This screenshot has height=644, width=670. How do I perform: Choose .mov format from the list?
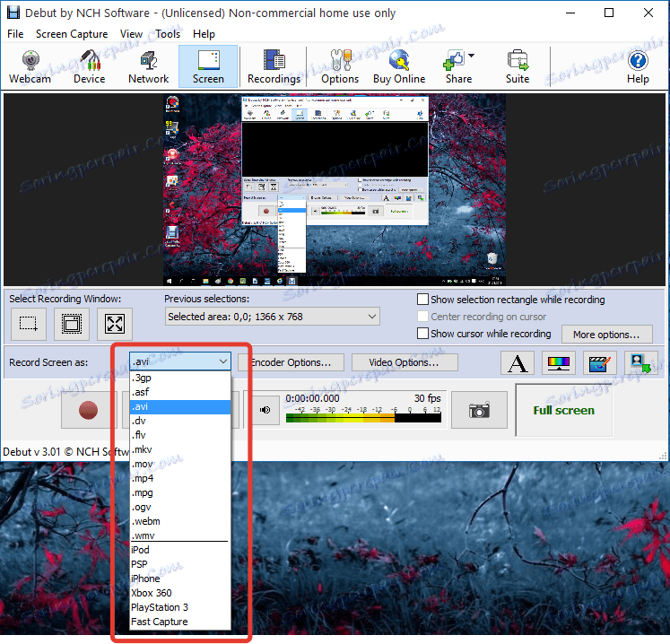pyautogui.click(x=180, y=464)
